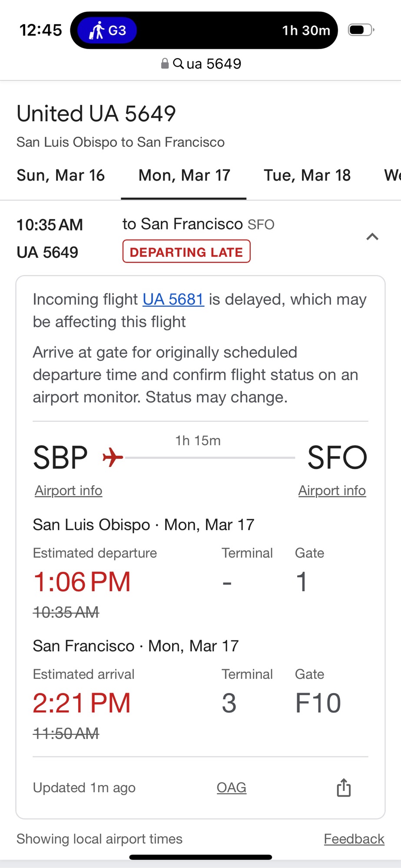Tap the battery status icon
The image size is (401, 868).
[361, 30]
